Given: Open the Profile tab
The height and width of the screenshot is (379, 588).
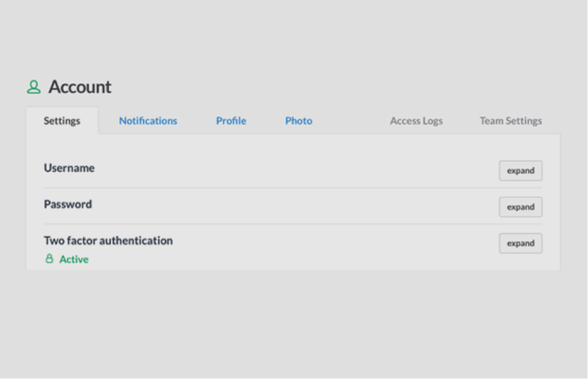Looking at the screenshot, I should pos(231,121).
